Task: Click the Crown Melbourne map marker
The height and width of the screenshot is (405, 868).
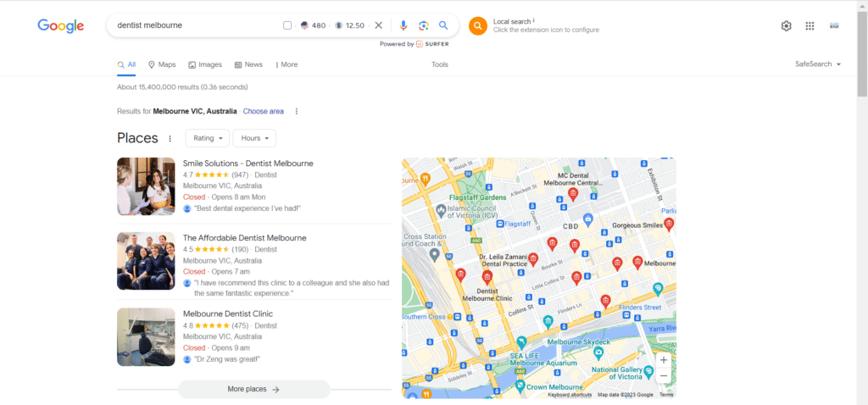Action: [520, 385]
